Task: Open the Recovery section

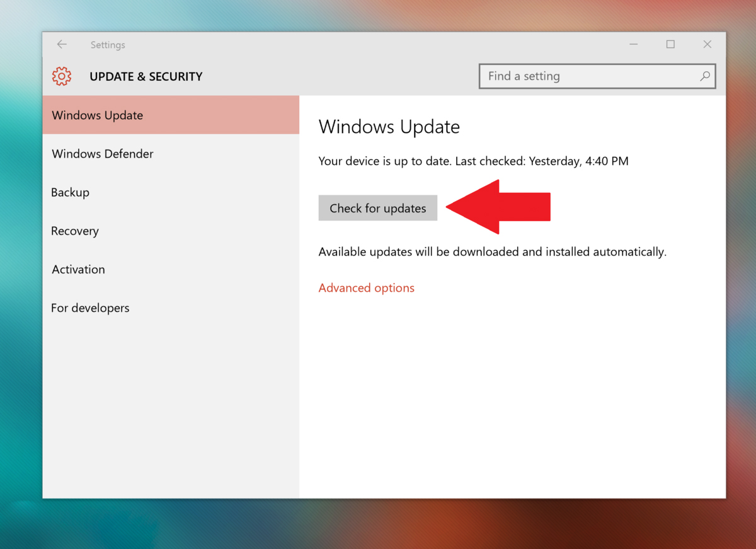Action: pyautogui.click(x=74, y=231)
